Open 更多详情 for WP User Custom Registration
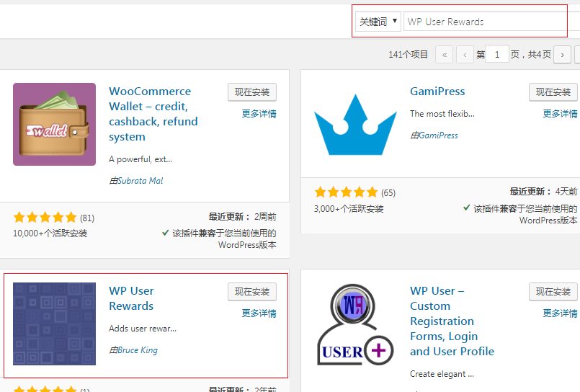580x392 pixels. [x=560, y=313]
